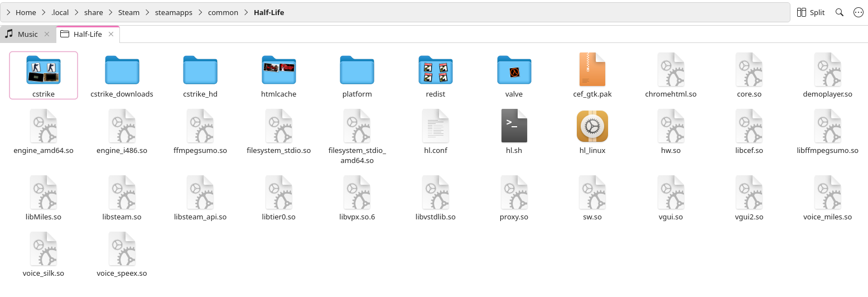Navigate to share in breadcrumb
Viewport: 868px width, 297px height.
[94, 12]
